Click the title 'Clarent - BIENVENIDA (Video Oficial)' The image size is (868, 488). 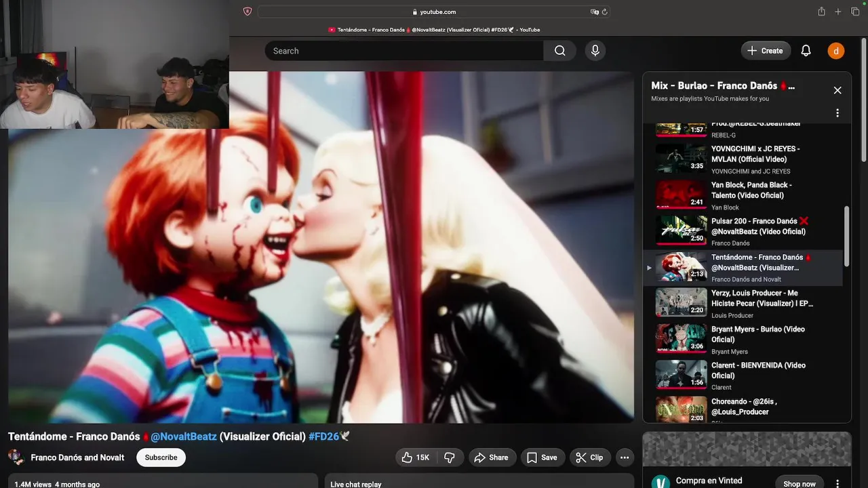(x=758, y=370)
